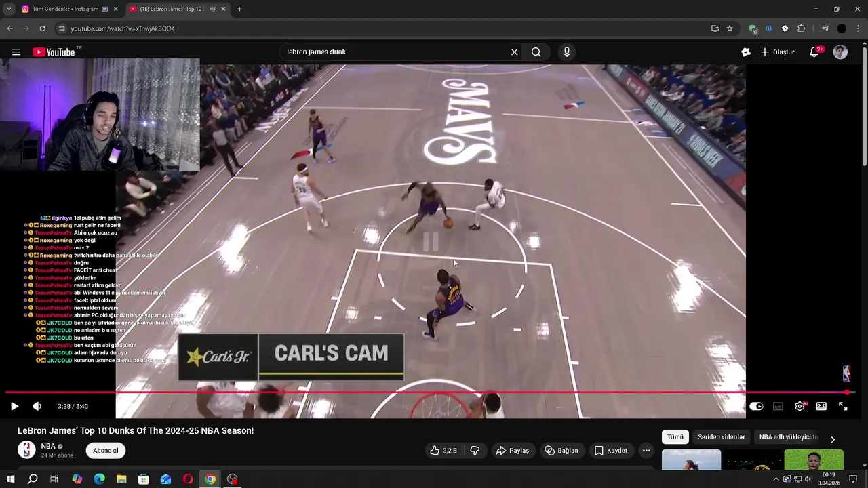Go to the YouTube home logo
The height and width of the screenshot is (488, 868).
click(54, 52)
